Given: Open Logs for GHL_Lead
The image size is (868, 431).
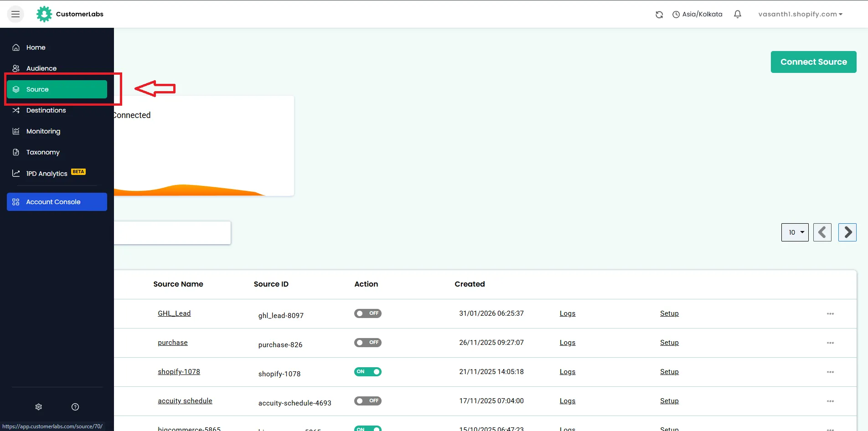Looking at the screenshot, I should 568,313.
